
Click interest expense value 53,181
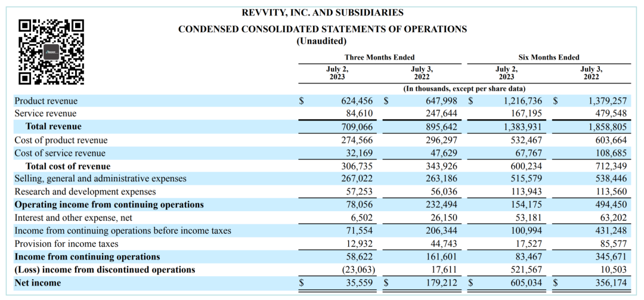(x=528, y=218)
